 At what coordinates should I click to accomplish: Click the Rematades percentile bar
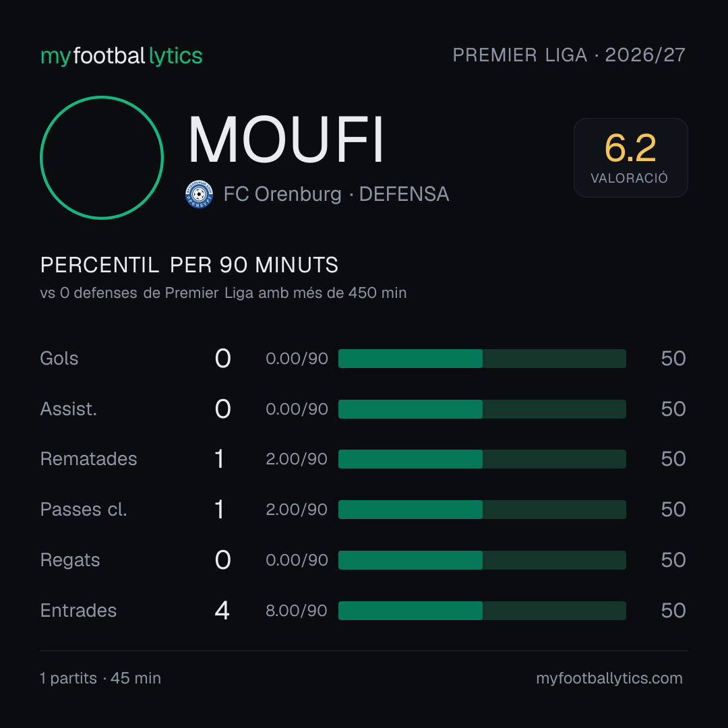coord(482,459)
